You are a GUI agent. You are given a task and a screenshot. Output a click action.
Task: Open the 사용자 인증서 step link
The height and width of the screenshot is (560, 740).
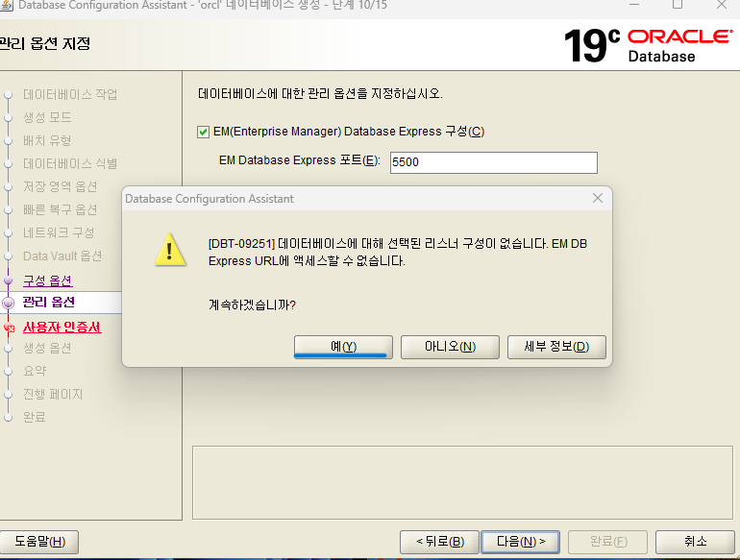click(x=62, y=327)
